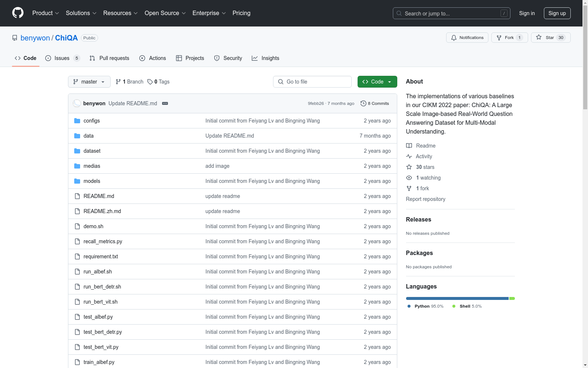
Task: Click the Go to file input
Action: click(312, 82)
